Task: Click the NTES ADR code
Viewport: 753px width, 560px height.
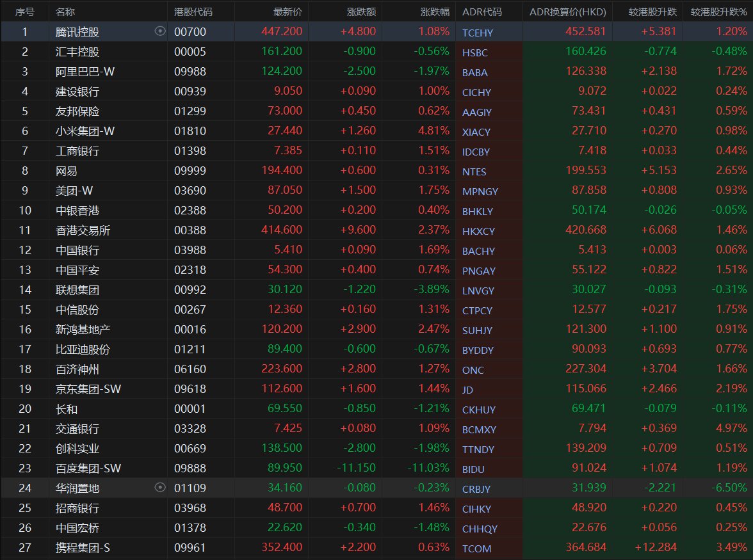Action: coord(474,172)
